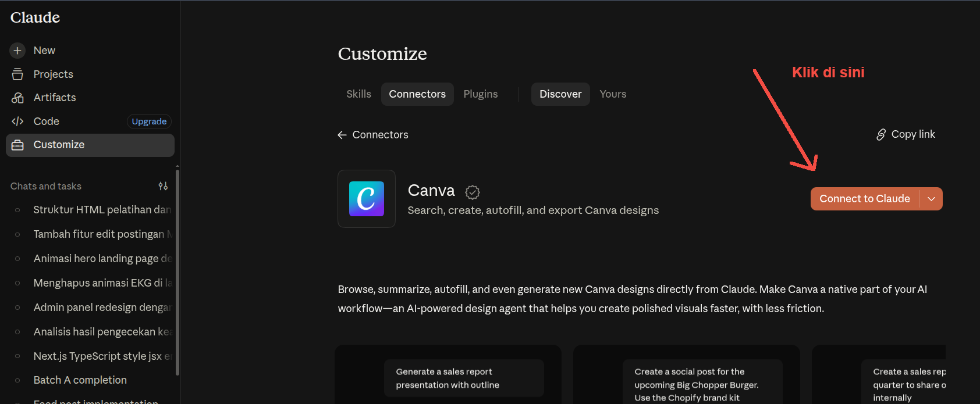Switch to the Yours tab

pyautogui.click(x=613, y=94)
